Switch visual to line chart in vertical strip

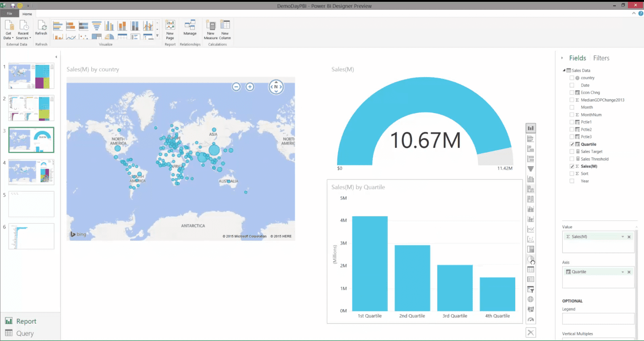(x=530, y=229)
